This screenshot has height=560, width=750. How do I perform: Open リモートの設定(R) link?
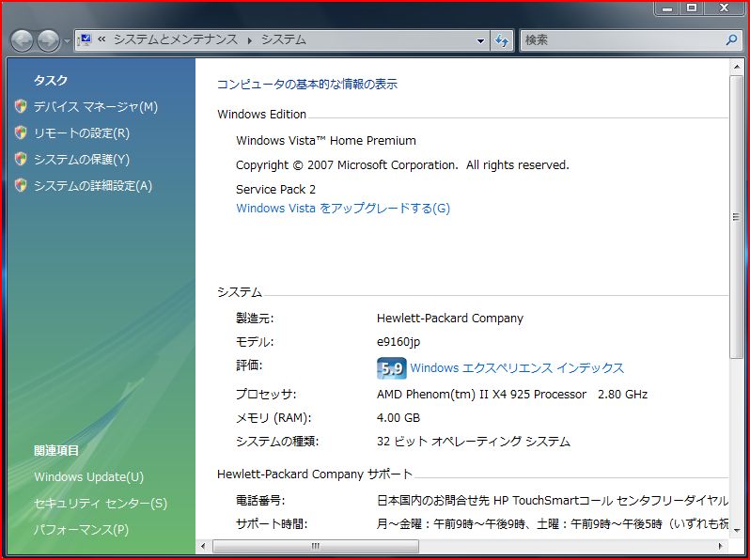click(x=82, y=132)
